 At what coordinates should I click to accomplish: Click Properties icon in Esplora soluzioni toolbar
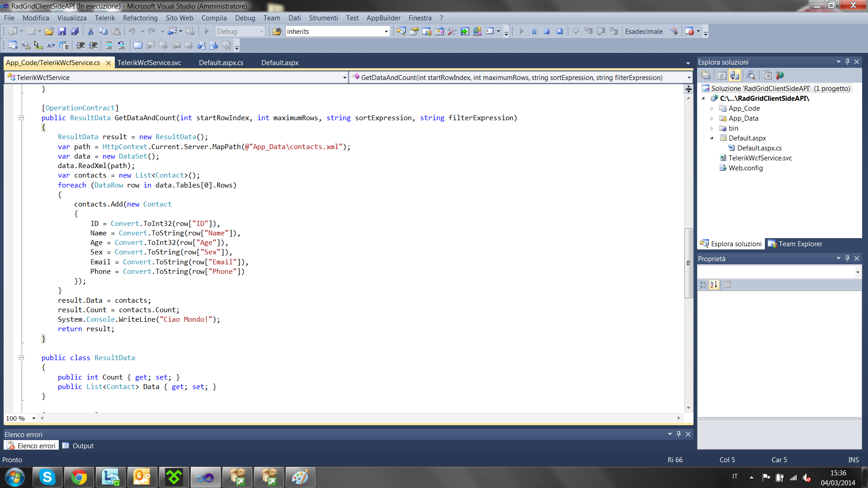(x=706, y=75)
